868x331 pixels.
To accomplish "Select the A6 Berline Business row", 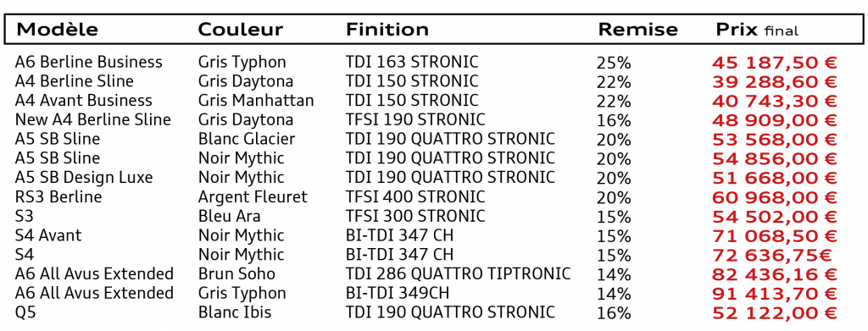I will [426, 62].
